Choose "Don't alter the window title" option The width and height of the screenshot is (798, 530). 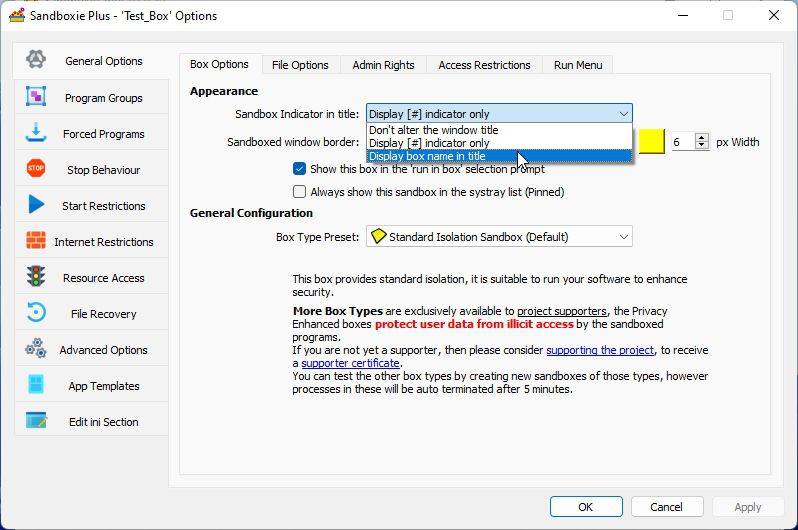point(499,130)
